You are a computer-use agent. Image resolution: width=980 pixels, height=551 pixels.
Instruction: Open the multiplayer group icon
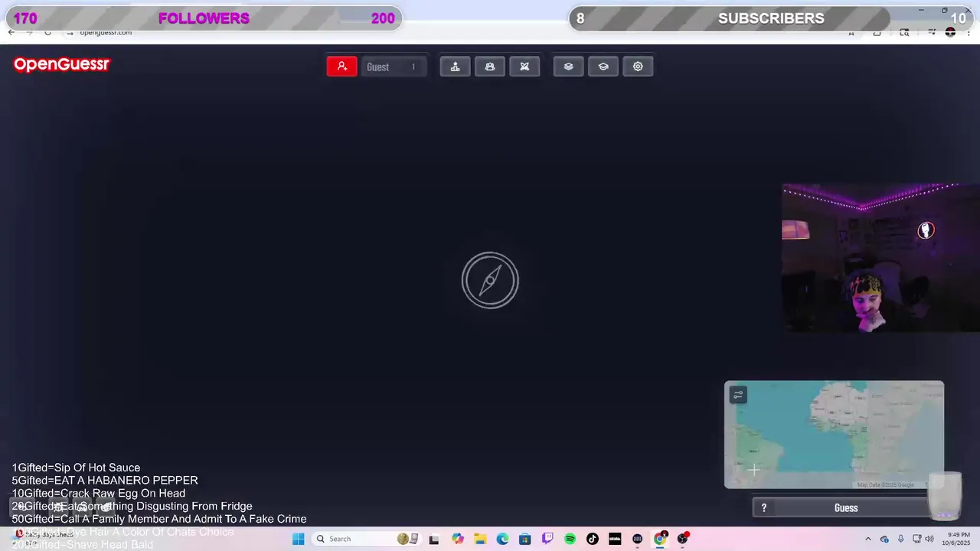(490, 67)
